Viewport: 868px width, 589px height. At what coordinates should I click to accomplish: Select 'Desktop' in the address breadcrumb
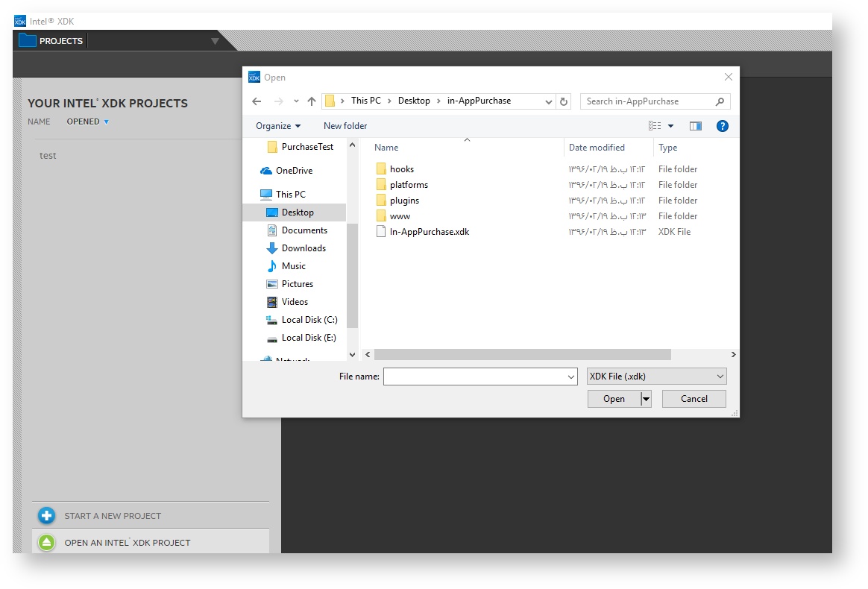point(414,101)
